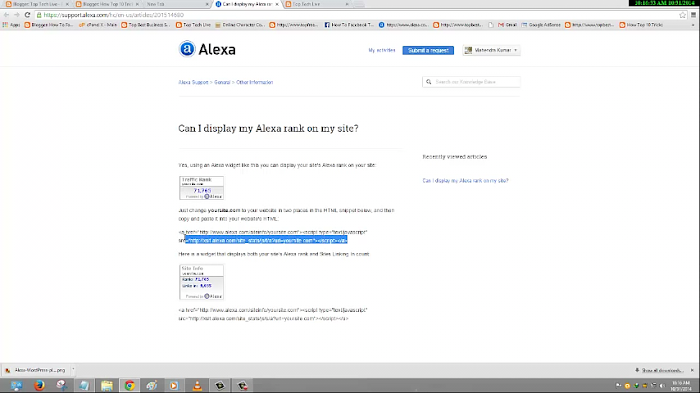This screenshot has height=393, width=700.
Task: Click the taskbar clock
Action: pos(681,386)
